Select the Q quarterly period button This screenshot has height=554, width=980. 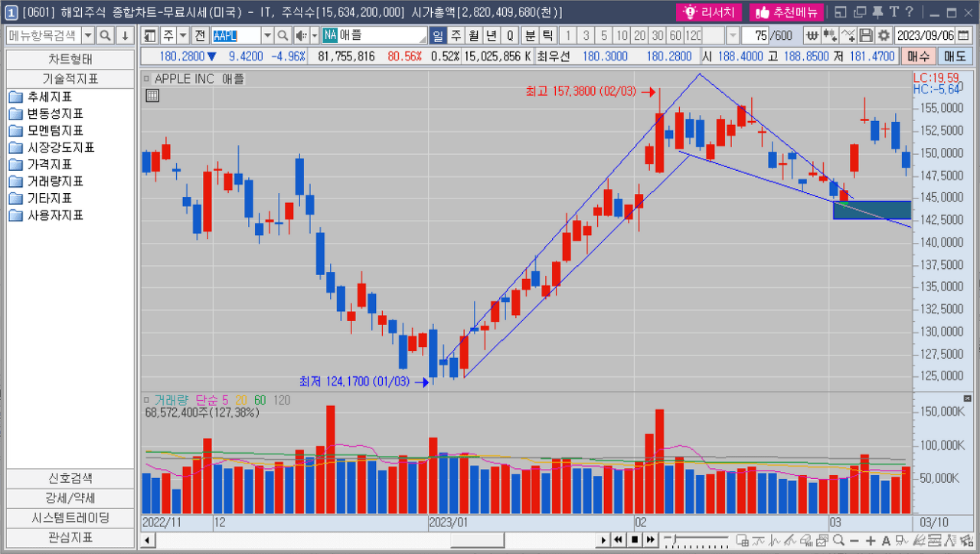pyautogui.click(x=510, y=36)
